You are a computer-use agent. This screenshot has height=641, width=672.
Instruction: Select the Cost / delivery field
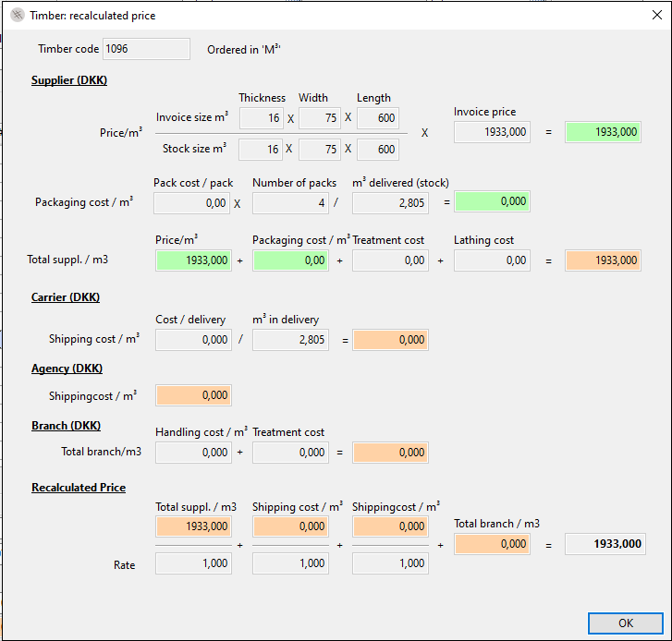click(193, 340)
